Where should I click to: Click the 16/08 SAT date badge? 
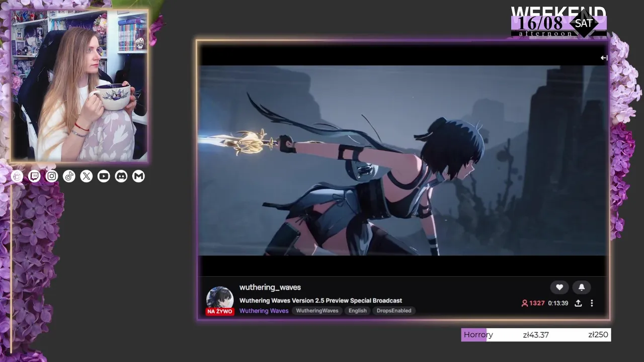click(559, 23)
